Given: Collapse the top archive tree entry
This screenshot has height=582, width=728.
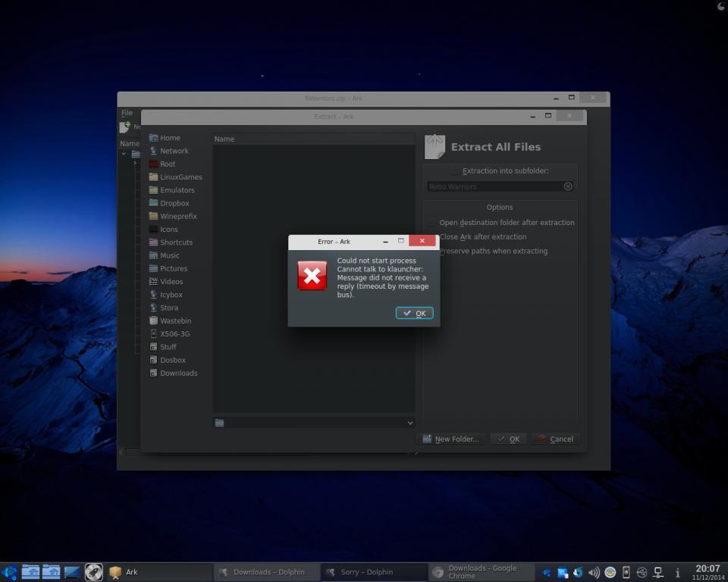Looking at the screenshot, I should (x=124, y=154).
